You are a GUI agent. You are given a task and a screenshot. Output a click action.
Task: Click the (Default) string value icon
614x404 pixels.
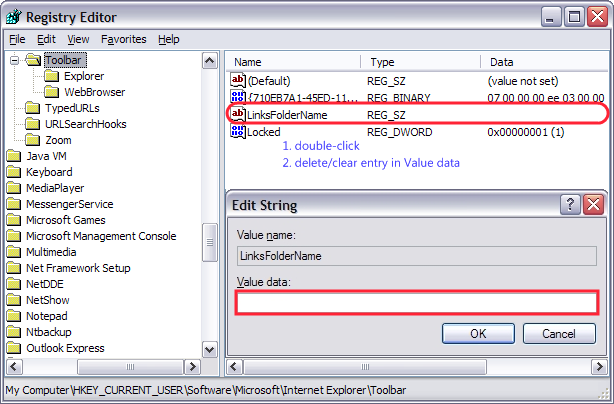[x=238, y=81]
